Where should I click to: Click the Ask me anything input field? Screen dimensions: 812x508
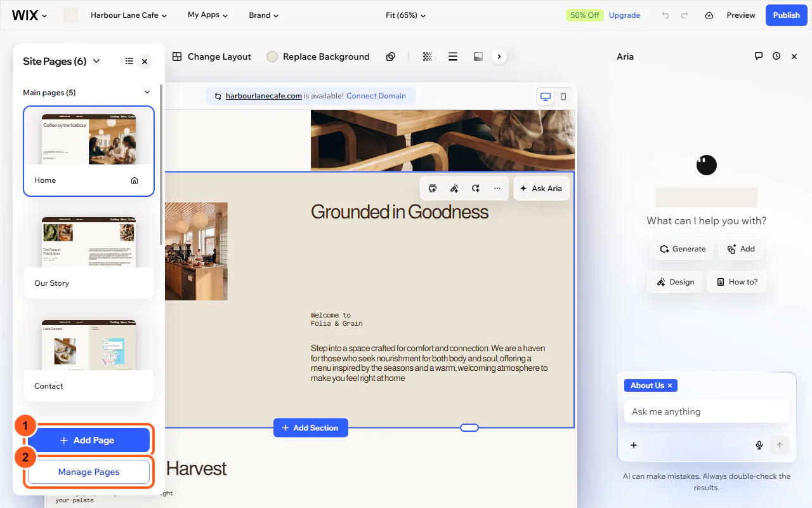pyautogui.click(x=707, y=411)
